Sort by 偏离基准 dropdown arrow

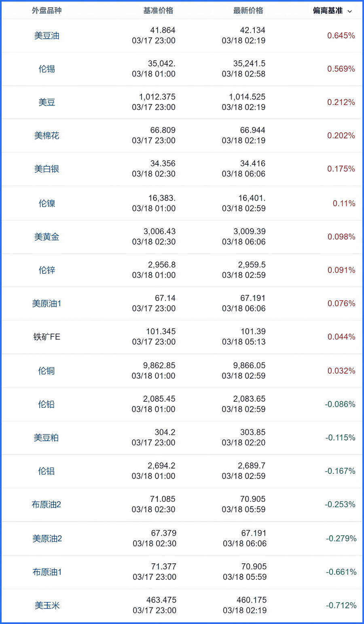pos(350,11)
